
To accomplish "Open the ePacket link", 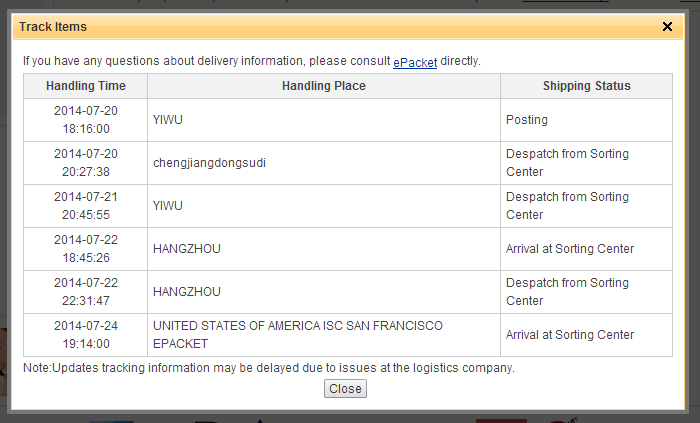I will (415, 62).
